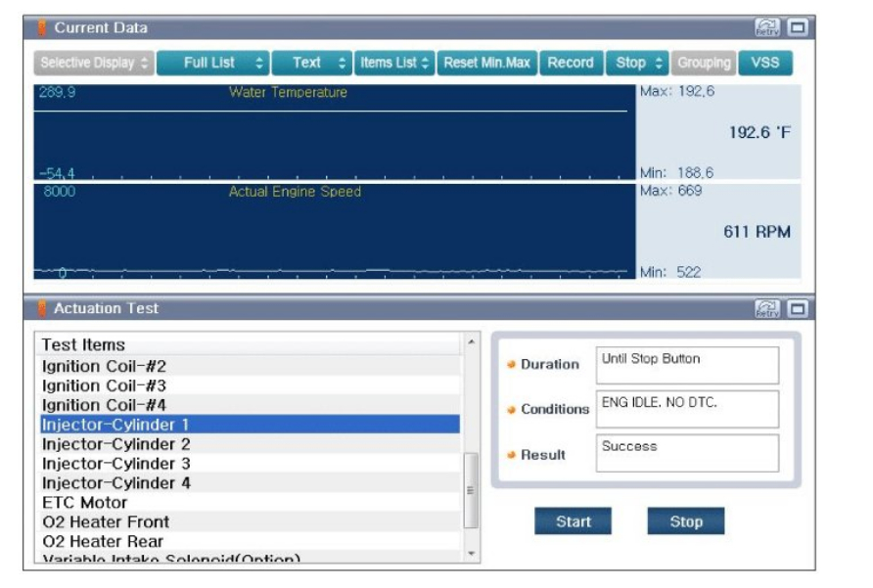
Task: Open the Text display mode dropdown
Action: pyautogui.click(x=312, y=63)
